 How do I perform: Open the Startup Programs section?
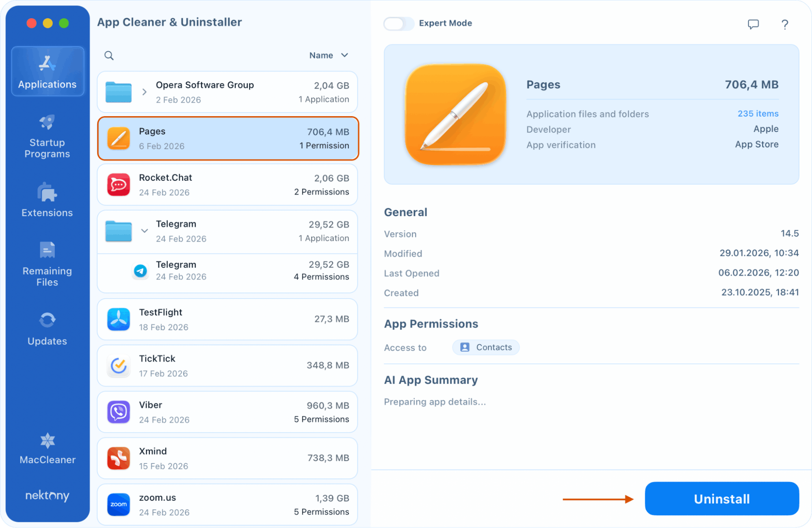pos(47,136)
